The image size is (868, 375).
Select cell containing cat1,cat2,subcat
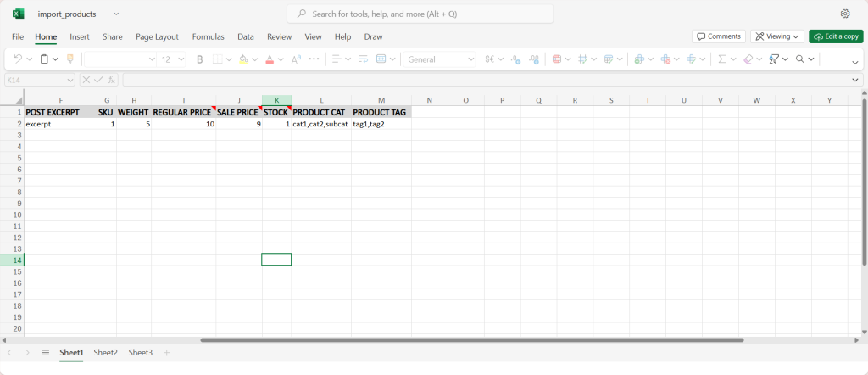(x=321, y=124)
